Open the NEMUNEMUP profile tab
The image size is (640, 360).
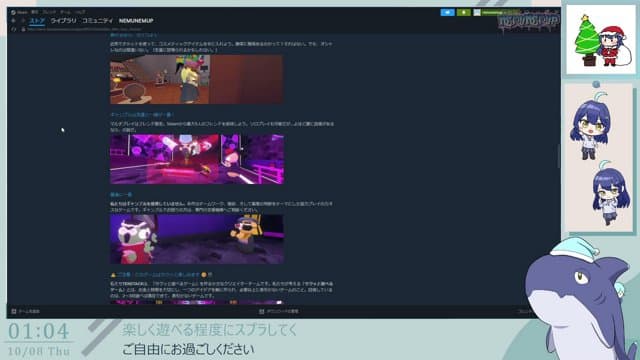(136, 20)
